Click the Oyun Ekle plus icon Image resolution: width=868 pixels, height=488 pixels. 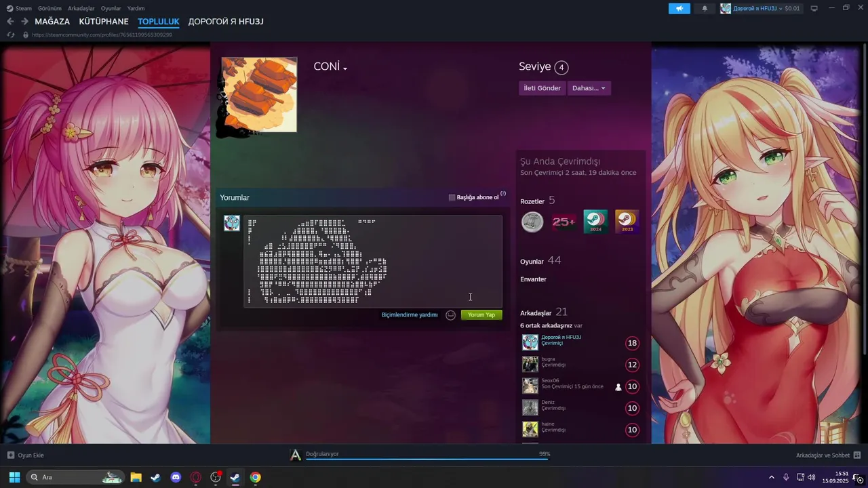point(10,455)
